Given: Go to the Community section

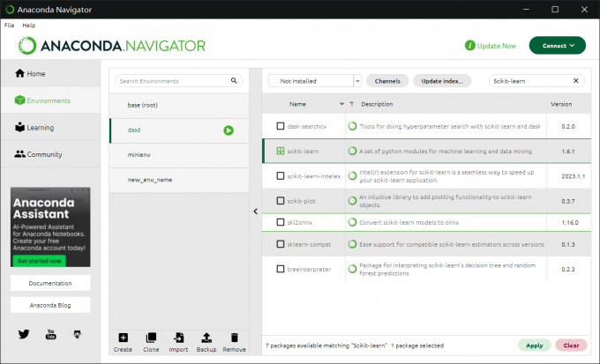Looking at the screenshot, I should [50, 154].
